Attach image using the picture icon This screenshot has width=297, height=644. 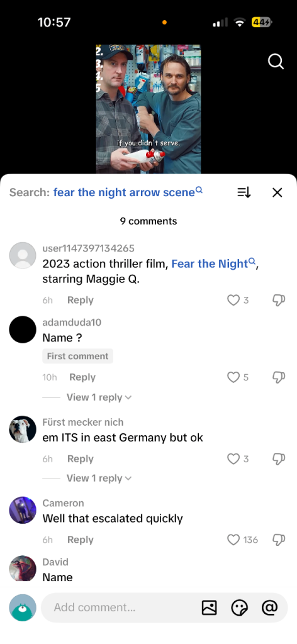209,608
